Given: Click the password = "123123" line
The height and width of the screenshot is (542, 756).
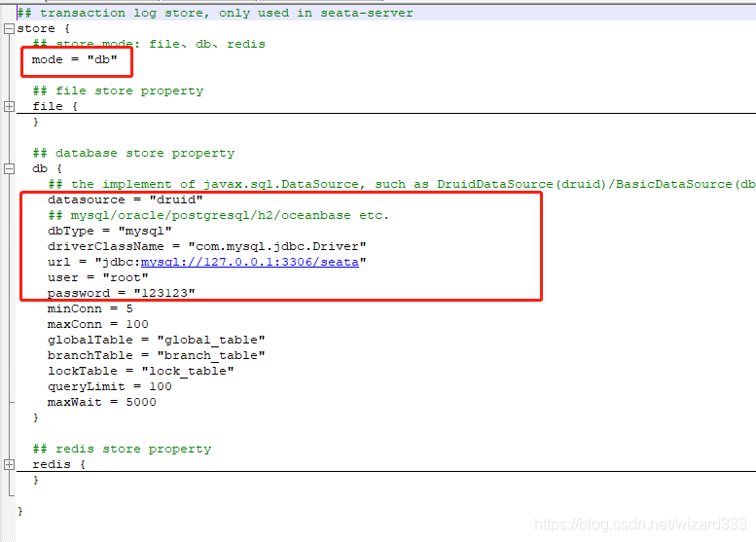Looking at the screenshot, I should click(121, 293).
